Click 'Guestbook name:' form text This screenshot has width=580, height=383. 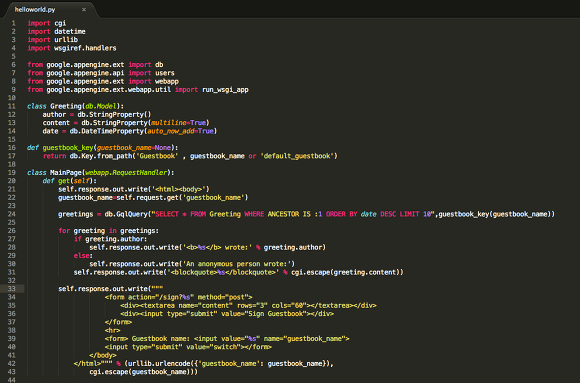161,339
